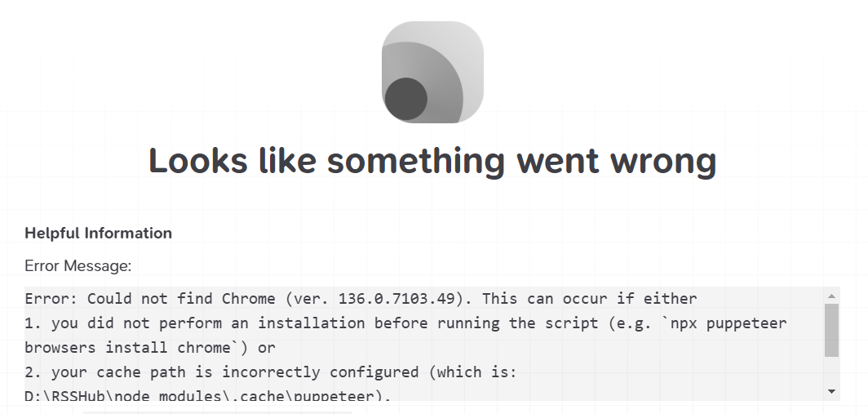Viewport: 868px width, 414px height.
Task: Click the scrollbar track below the thumb
Action: pyautogui.click(x=831, y=372)
